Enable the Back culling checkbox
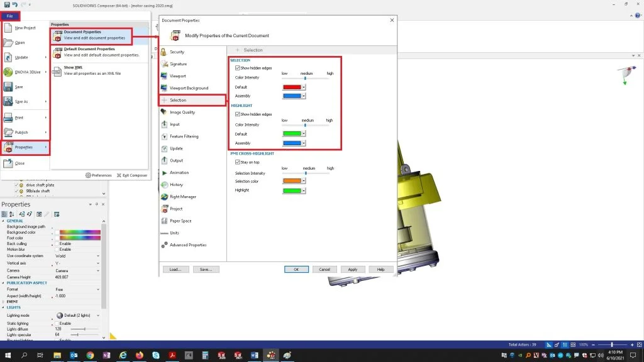The width and height of the screenshot is (644, 362). tap(57, 243)
